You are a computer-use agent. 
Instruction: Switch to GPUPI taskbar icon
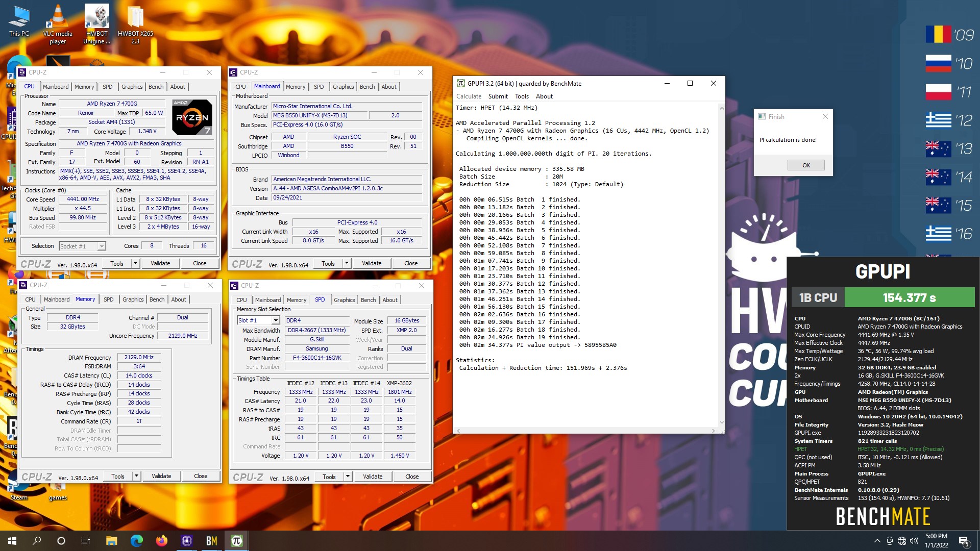point(237,541)
